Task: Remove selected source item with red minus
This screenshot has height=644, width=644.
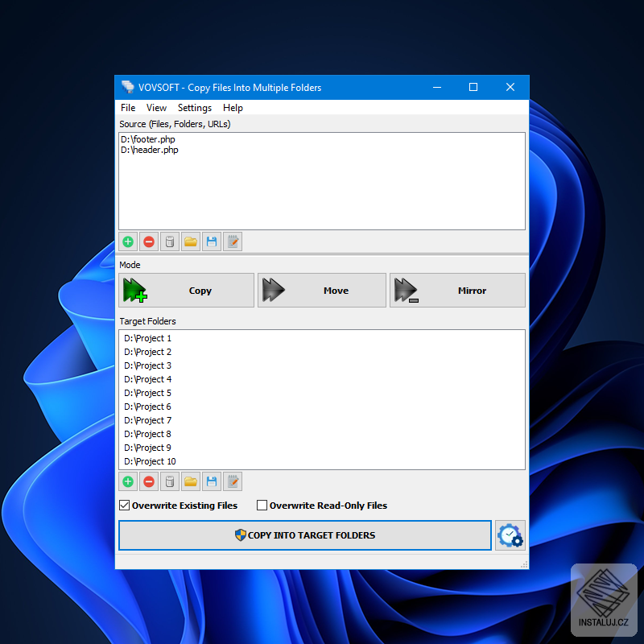Action: pyautogui.click(x=149, y=242)
